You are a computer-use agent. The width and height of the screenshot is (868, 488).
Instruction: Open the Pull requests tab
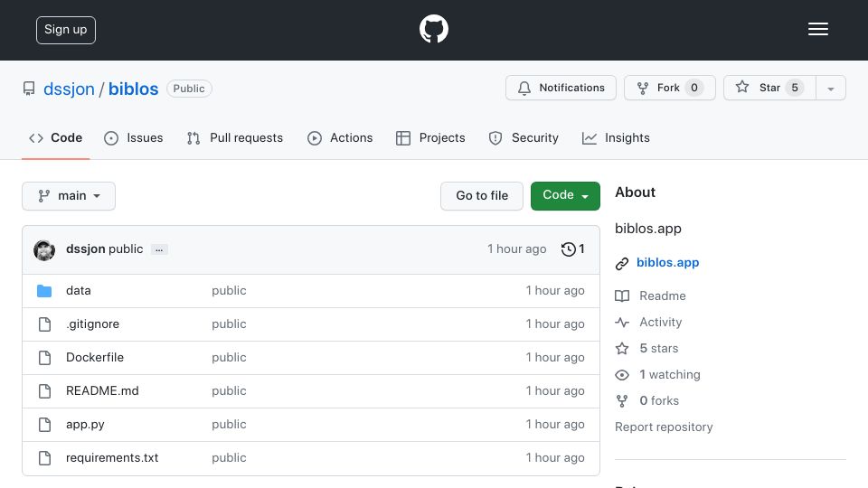235,138
